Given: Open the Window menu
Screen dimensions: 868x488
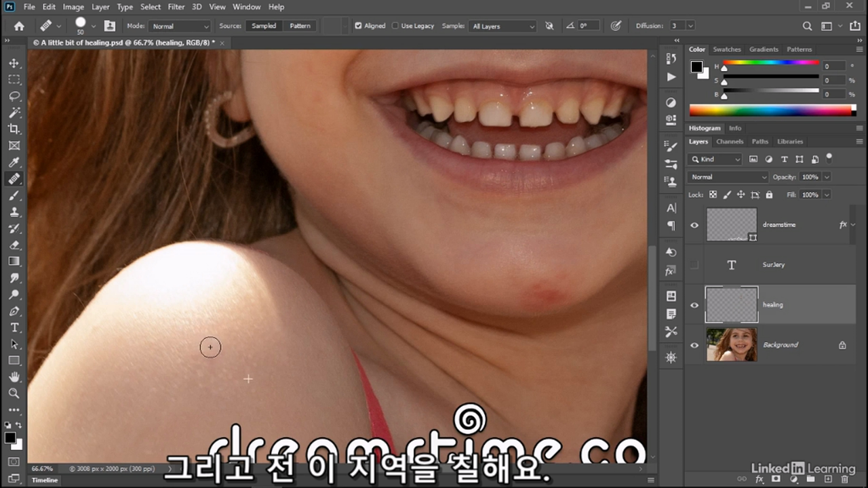Looking at the screenshot, I should click(x=247, y=7).
